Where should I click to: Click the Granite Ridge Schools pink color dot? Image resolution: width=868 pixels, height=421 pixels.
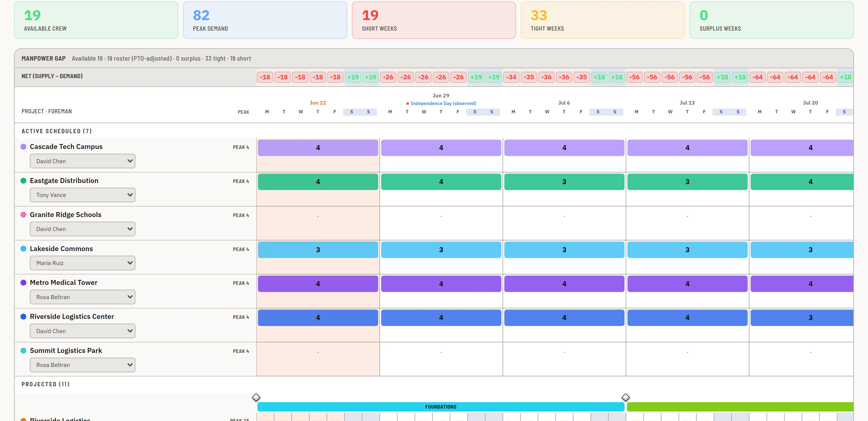(x=24, y=215)
